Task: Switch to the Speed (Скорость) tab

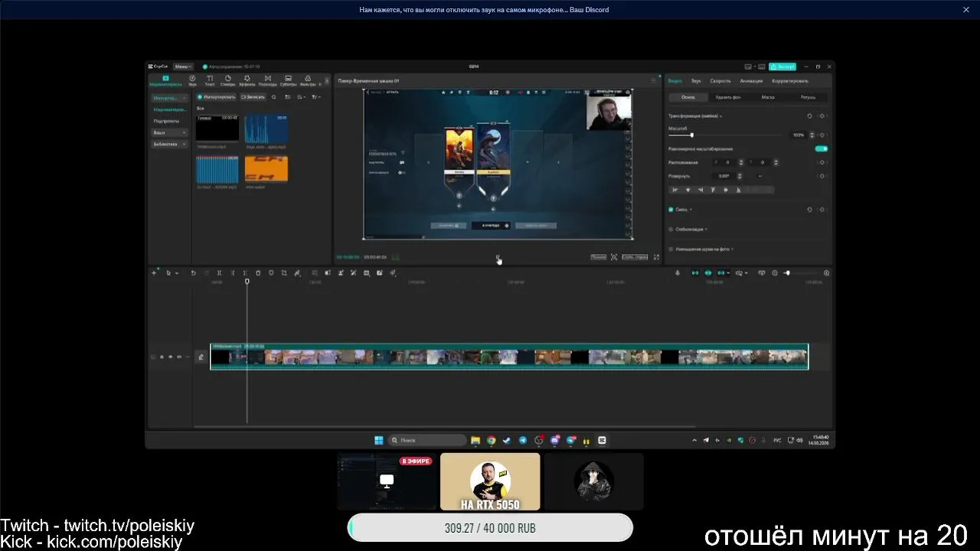Action: click(720, 80)
